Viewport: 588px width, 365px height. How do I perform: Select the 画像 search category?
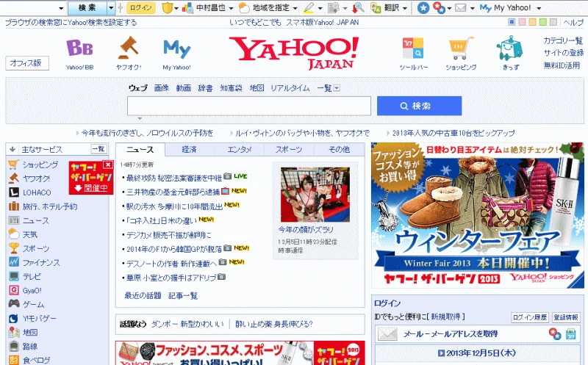coord(161,88)
